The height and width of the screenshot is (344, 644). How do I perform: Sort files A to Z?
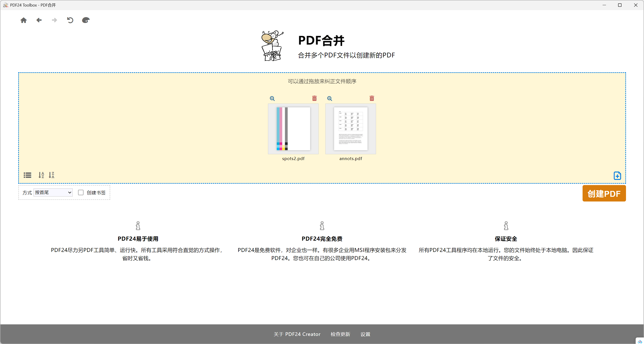coord(41,175)
